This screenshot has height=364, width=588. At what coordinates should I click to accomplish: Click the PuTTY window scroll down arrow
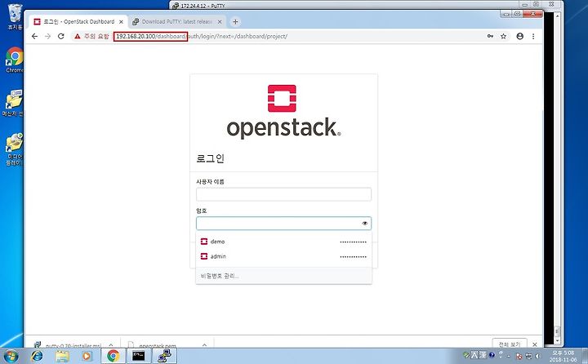557,341
